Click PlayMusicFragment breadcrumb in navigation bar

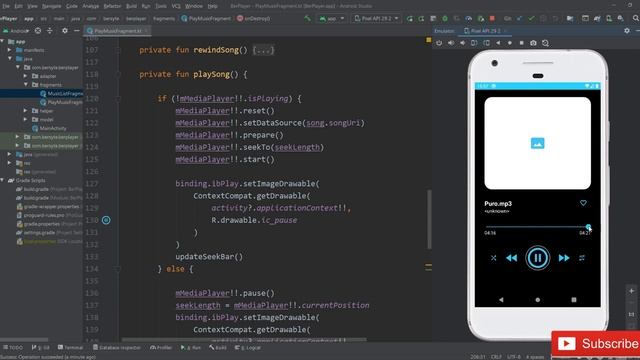pos(206,18)
